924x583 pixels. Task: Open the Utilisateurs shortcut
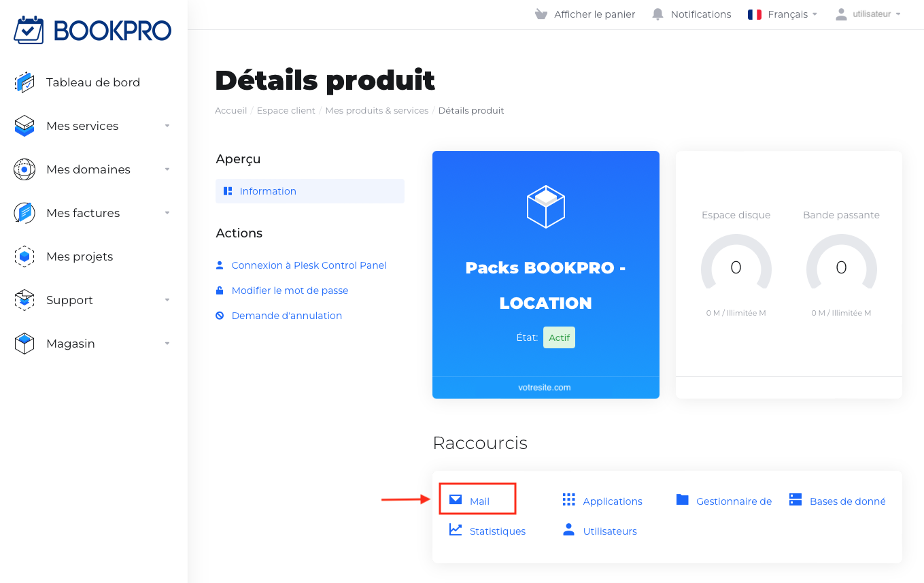tap(610, 531)
